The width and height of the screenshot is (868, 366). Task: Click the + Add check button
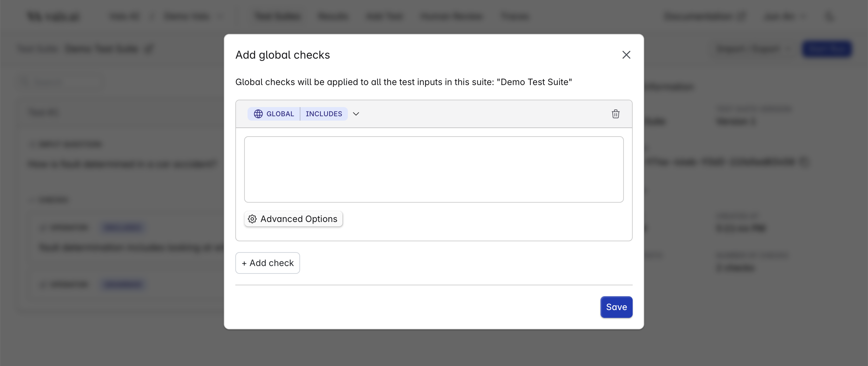(x=268, y=263)
